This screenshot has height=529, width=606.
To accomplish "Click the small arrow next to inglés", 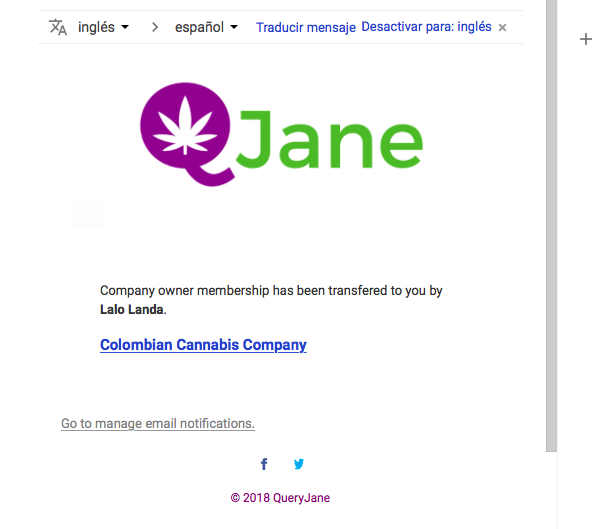I will 125,27.
